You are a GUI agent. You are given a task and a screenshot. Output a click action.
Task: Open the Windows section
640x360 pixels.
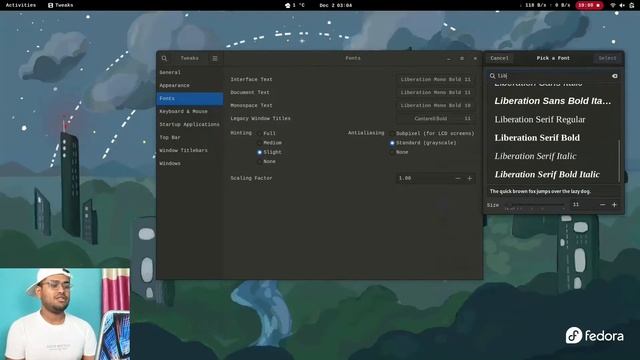[x=190, y=164]
